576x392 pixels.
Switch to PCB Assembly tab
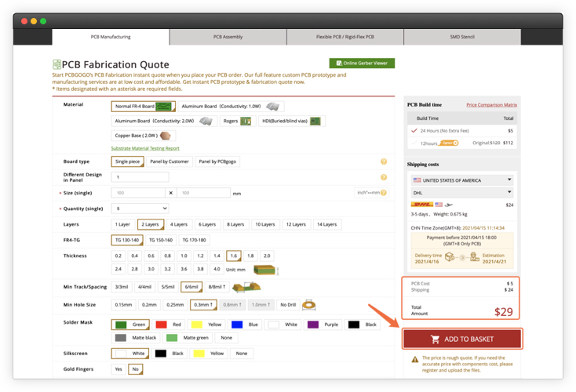coord(228,37)
